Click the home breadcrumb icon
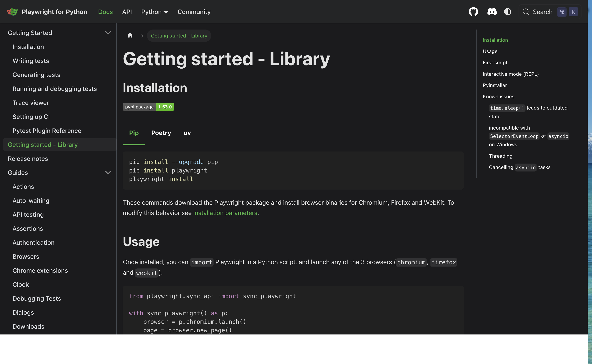The height and width of the screenshot is (364, 592). (x=130, y=36)
